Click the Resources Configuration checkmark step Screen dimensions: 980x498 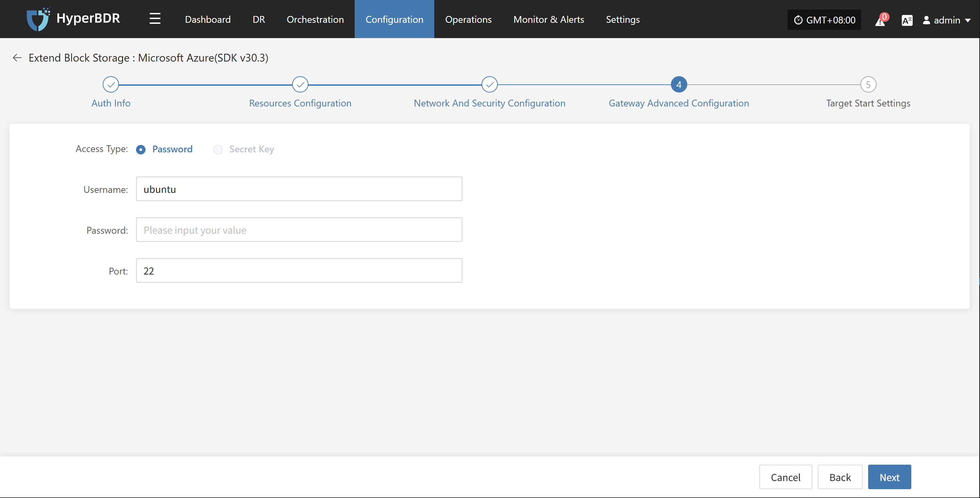click(300, 84)
